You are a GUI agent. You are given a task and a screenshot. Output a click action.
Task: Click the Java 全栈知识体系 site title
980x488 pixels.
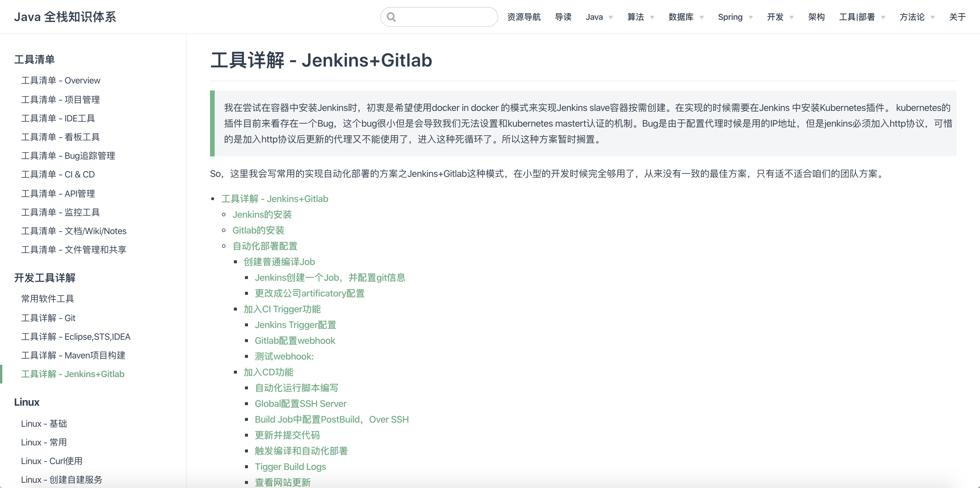point(65,17)
